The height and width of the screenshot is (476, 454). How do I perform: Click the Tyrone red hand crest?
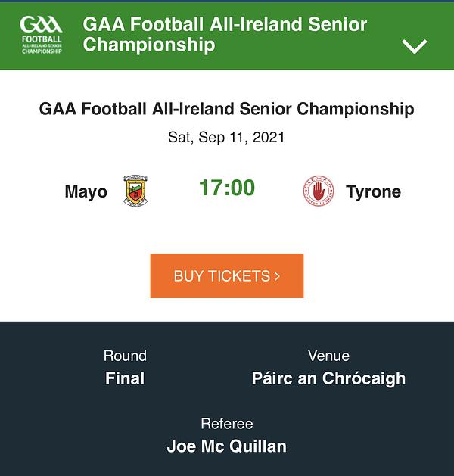coord(319,191)
